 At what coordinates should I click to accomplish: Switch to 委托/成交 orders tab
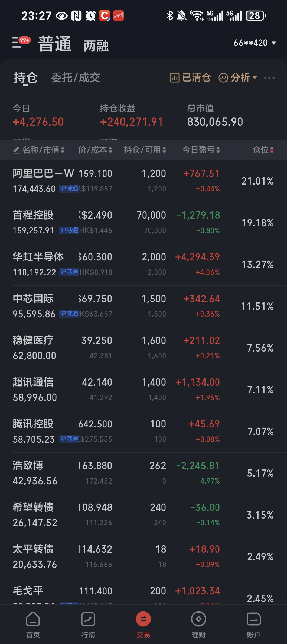coord(76,78)
